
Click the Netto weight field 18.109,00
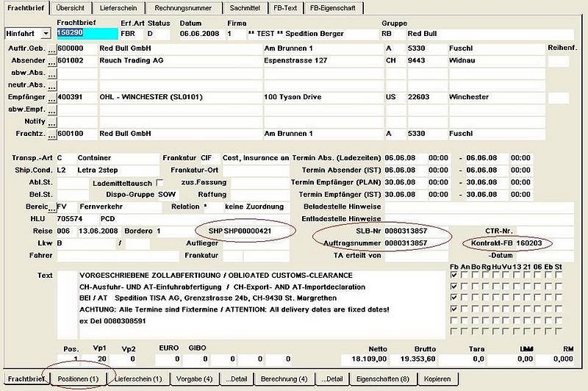pos(365,359)
